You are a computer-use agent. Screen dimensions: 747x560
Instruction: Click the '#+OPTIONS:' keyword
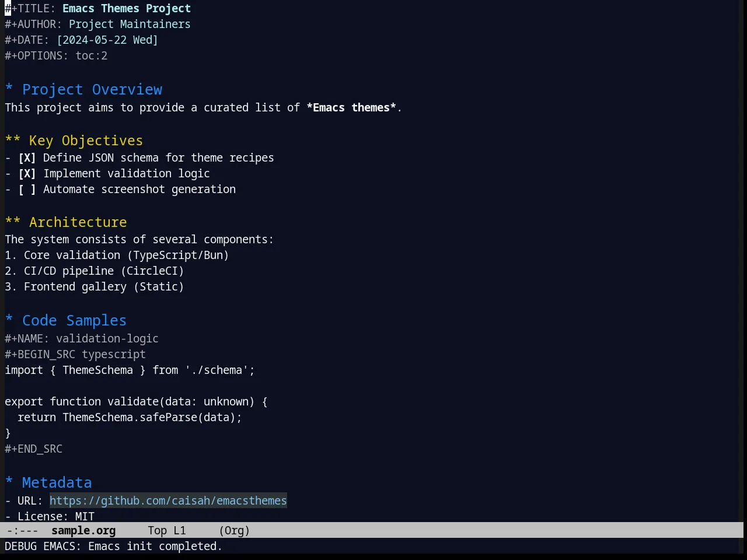click(37, 56)
